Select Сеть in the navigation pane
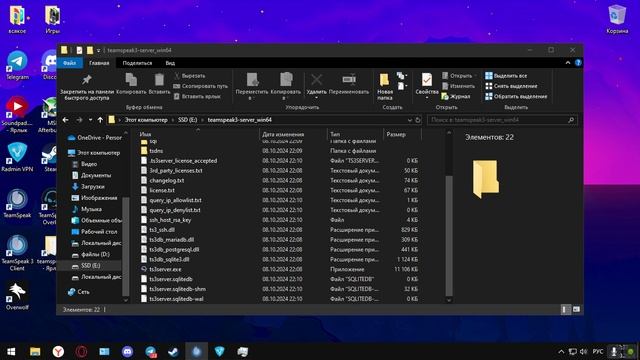 pos(79,292)
